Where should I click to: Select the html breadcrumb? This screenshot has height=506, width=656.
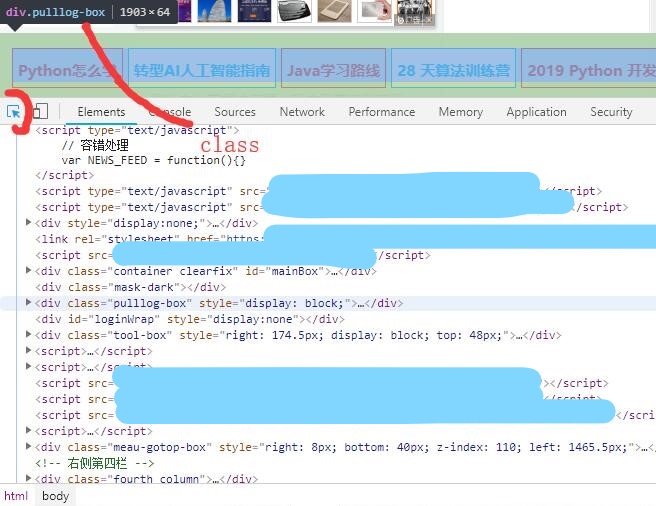(x=16, y=496)
